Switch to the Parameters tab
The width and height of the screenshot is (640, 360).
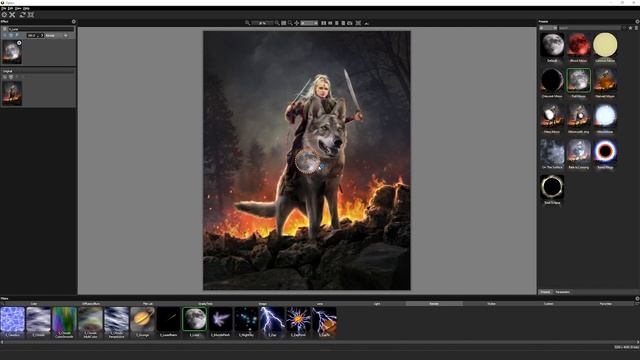(563, 292)
